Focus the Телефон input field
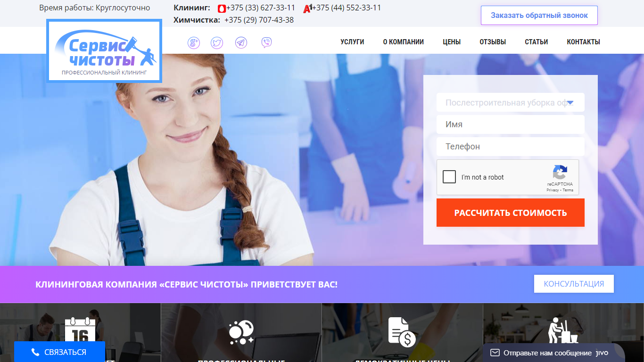This screenshot has height=362, width=644. [x=511, y=147]
